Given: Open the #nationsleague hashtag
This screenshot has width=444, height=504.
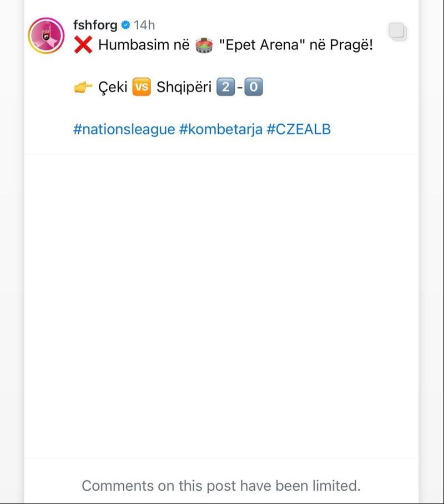Looking at the screenshot, I should point(124,129).
